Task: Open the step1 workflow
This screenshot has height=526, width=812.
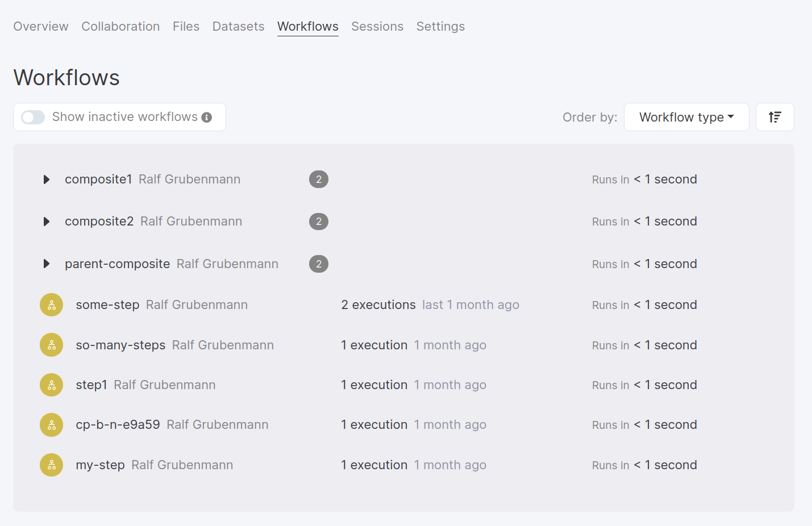Action: [x=91, y=385]
